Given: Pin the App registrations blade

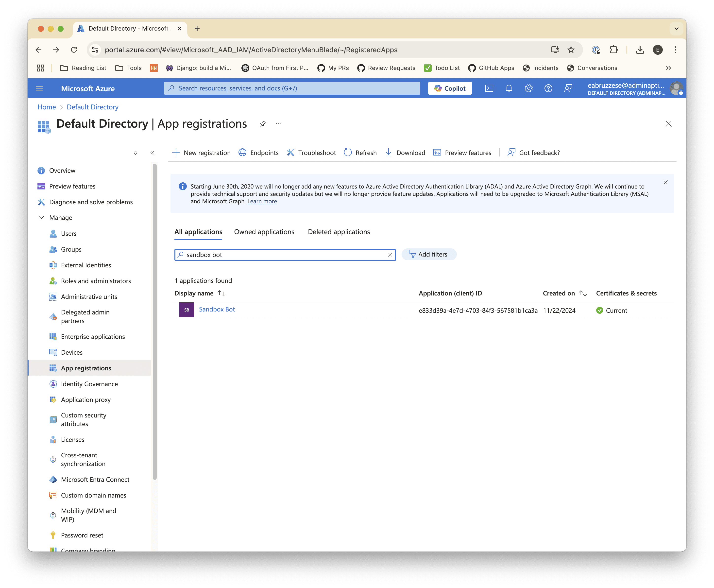Looking at the screenshot, I should point(263,124).
